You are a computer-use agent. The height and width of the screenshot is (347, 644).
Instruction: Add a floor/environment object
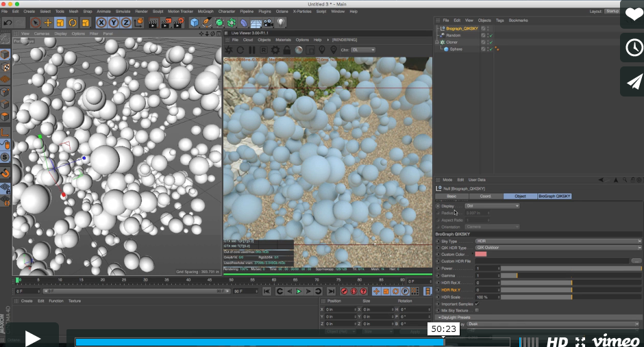point(256,23)
